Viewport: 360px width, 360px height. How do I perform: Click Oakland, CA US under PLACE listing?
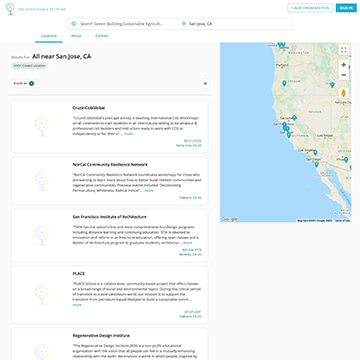coord(190,317)
